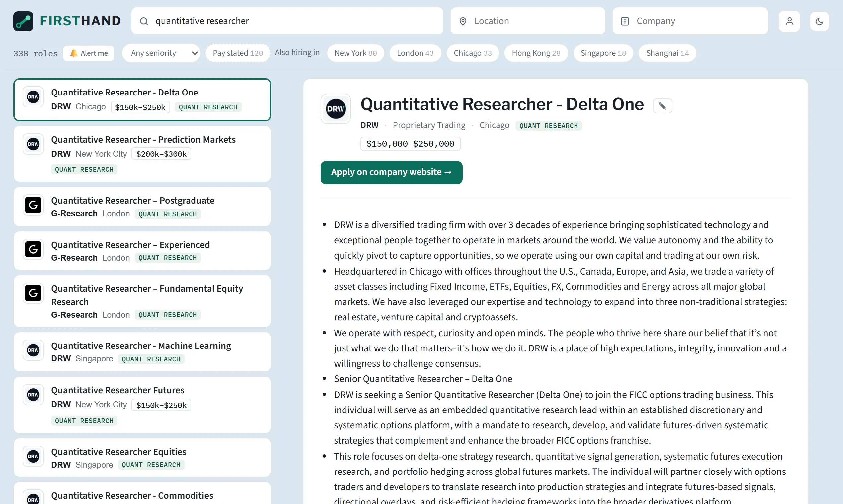The height and width of the screenshot is (504, 843).
Task: Filter by New York 80 chip
Action: 355,53
